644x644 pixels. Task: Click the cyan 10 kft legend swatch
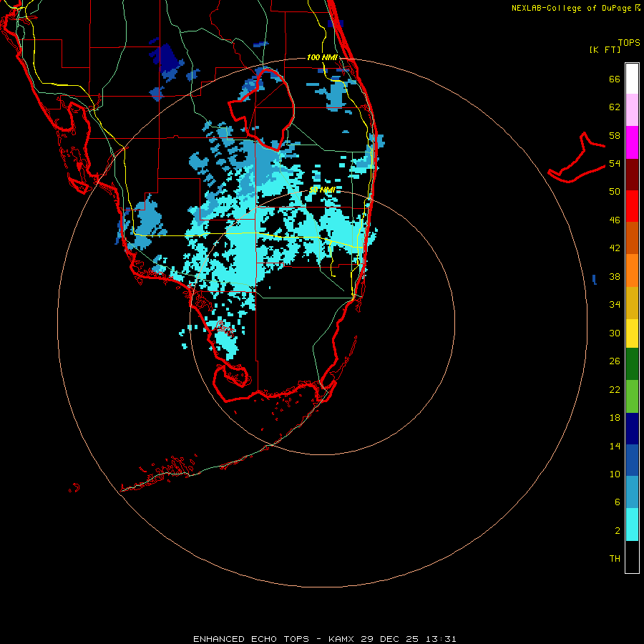click(x=632, y=525)
